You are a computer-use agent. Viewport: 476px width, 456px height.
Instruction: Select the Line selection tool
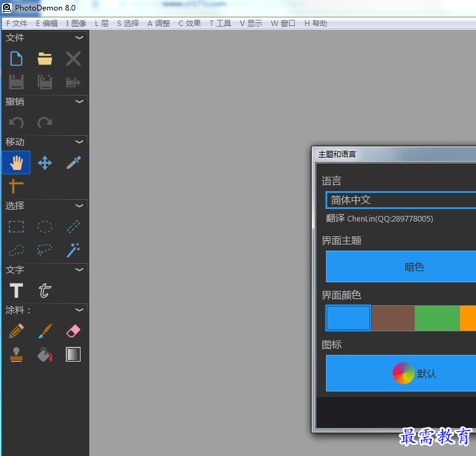pos(73,226)
